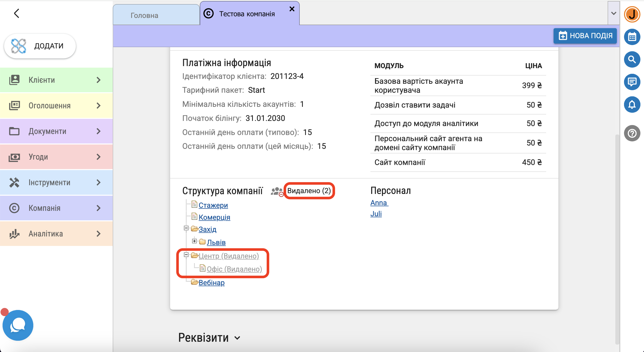644x352 pixels.
Task: Click the help question mark icon
Action: (x=632, y=133)
